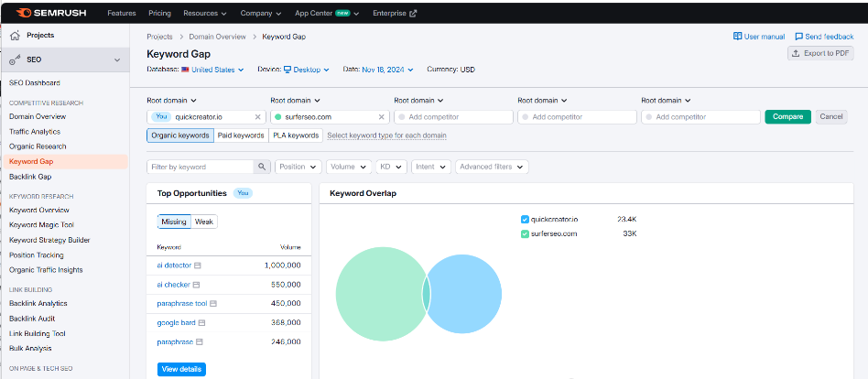This screenshot has height=379, width=868.
Task: Open User manual book icon
Action: (737, 37)
